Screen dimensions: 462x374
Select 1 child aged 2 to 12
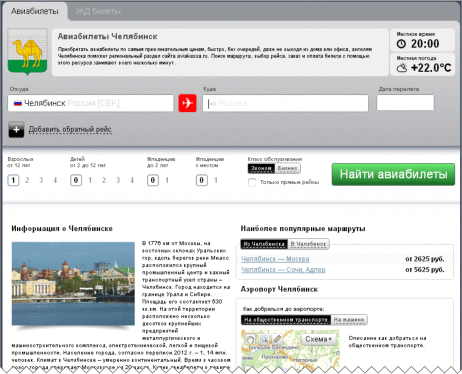(x=90, y=180)
